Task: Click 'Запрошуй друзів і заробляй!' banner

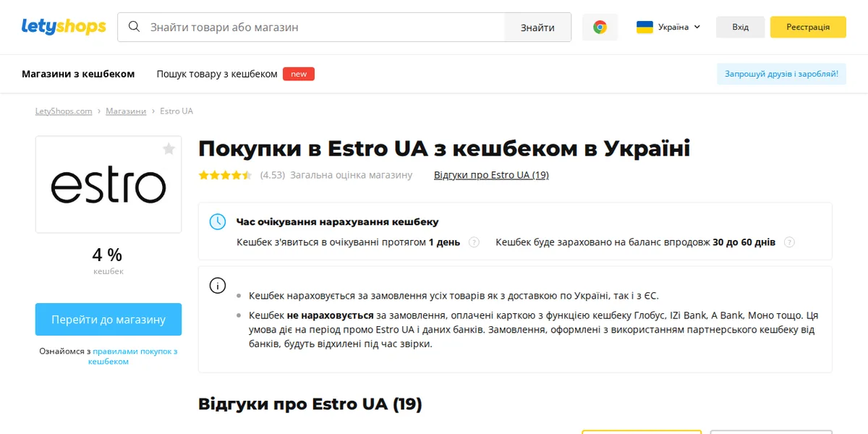Action: click(x=782, y=74)
